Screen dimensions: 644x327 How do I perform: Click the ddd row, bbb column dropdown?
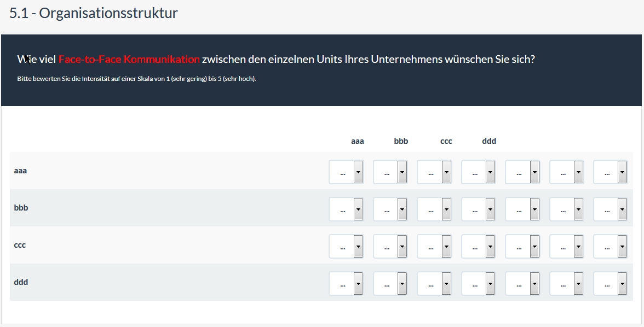(390, 283)
